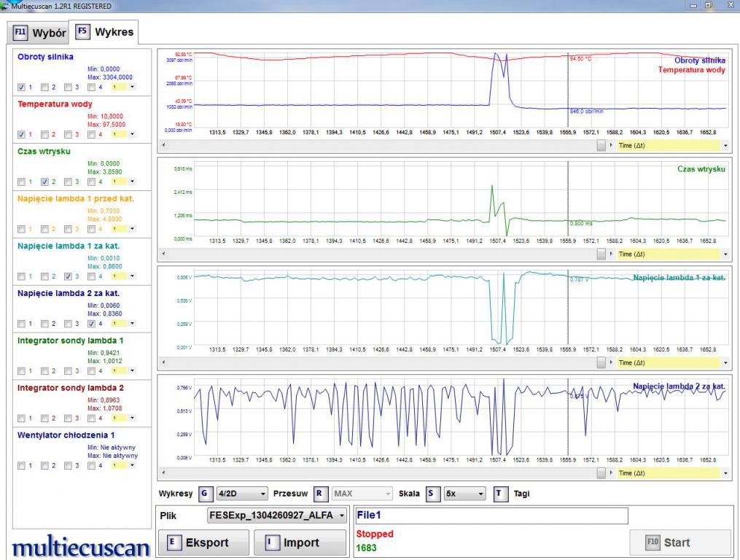Click the F11 key icon on Wybór tab
The height and width of the screenshot is (560, 740).
pyautogui.click(x=21, y=33)
